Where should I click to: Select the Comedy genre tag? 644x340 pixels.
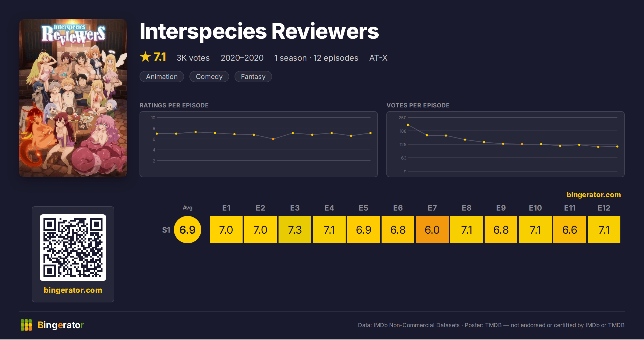pyautogui.click(x=209, y=77)
